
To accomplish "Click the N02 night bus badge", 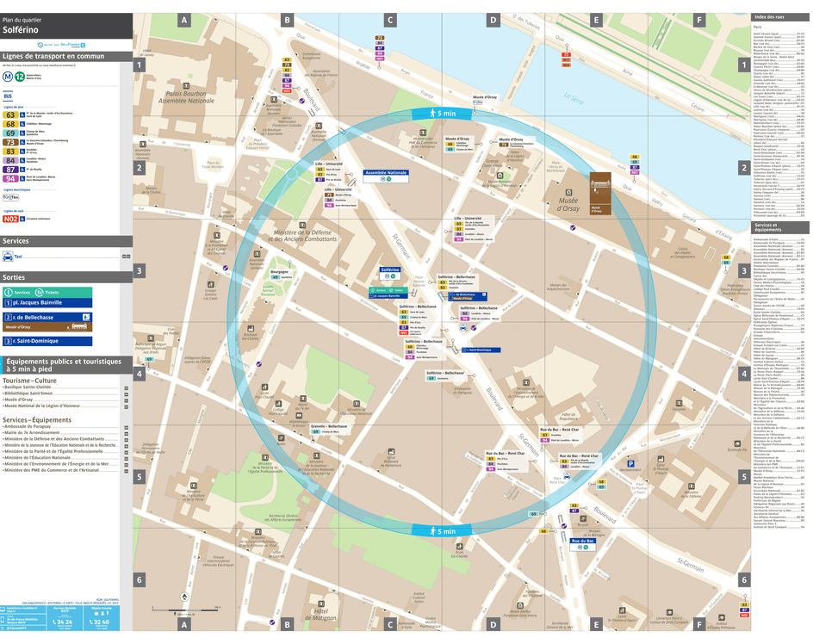I will click(x=12, y=217).
